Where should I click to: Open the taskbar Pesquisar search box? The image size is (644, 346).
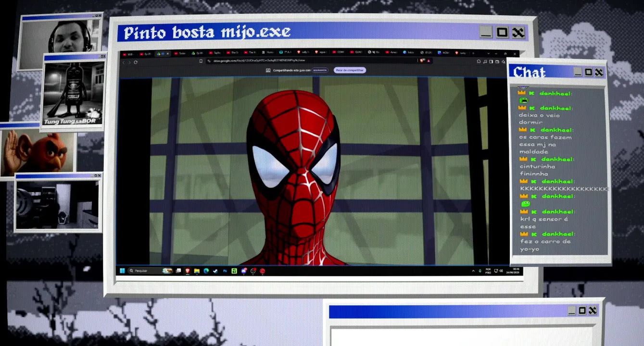tap(150, 271)
